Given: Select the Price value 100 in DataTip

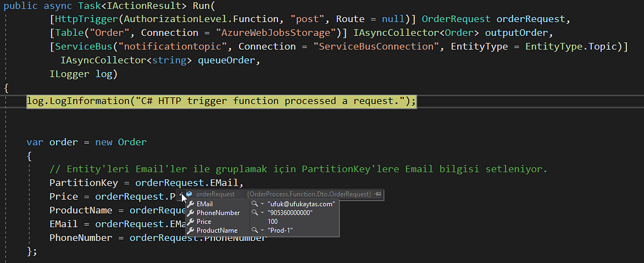Looking at the screenshot, I should pyautogui.click(x=272, y=222).
